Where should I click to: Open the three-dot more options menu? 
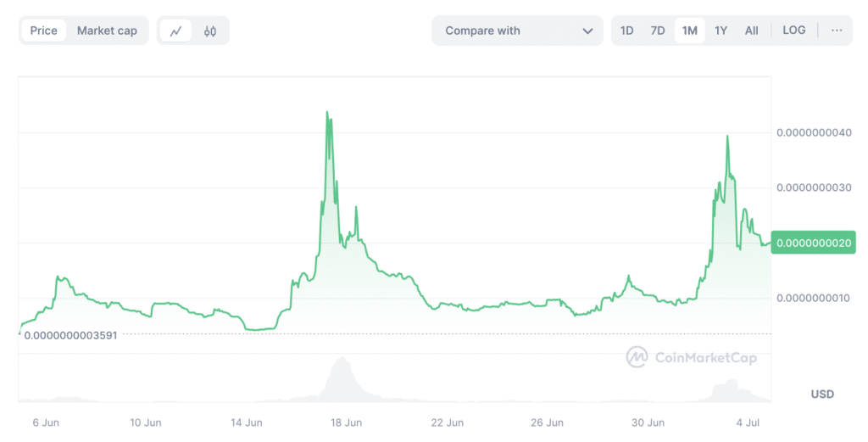(x=837, y=31)
